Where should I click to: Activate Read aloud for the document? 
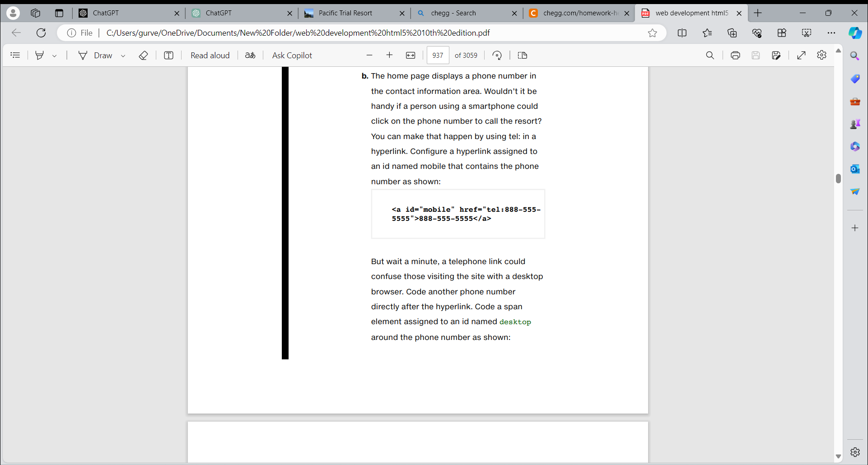[x=210, y=55]
